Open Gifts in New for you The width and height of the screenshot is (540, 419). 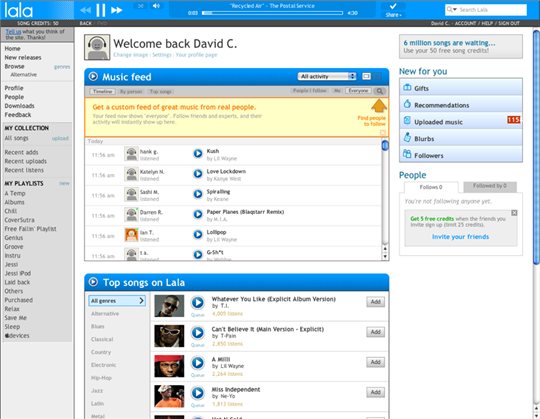[x=461, y=88]
